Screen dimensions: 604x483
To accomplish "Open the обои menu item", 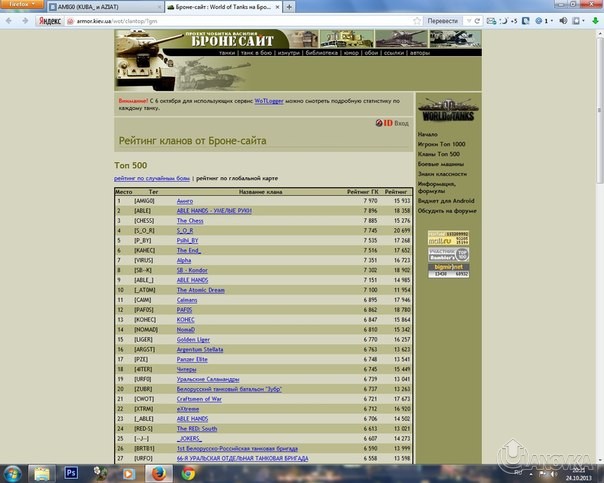I will pos(371,53).
